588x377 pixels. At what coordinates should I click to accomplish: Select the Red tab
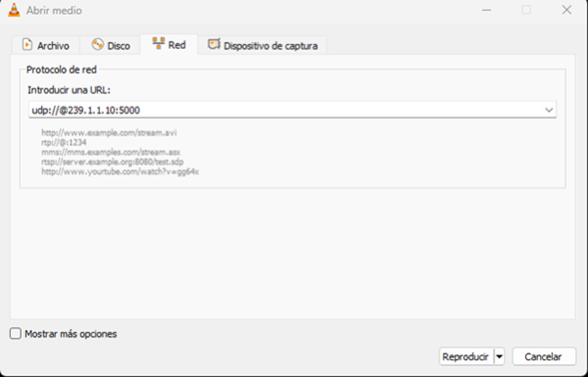click(169, 45)
